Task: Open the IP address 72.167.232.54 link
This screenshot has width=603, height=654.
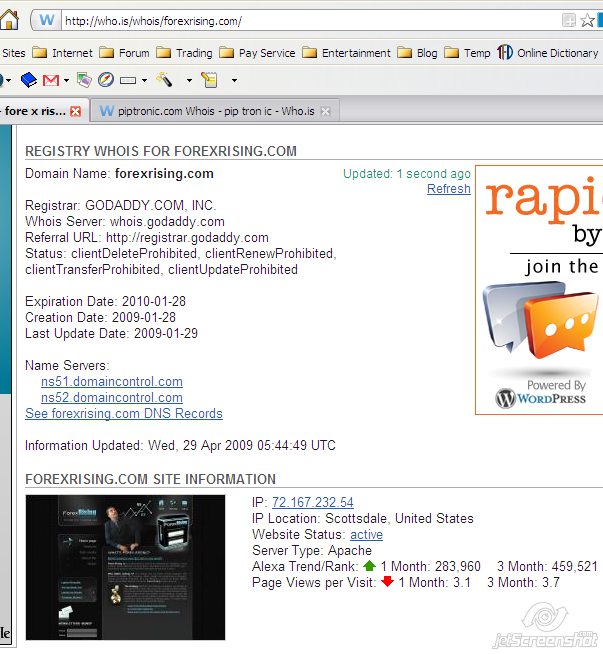Action: pyautogui.click(x=313, y=502)
